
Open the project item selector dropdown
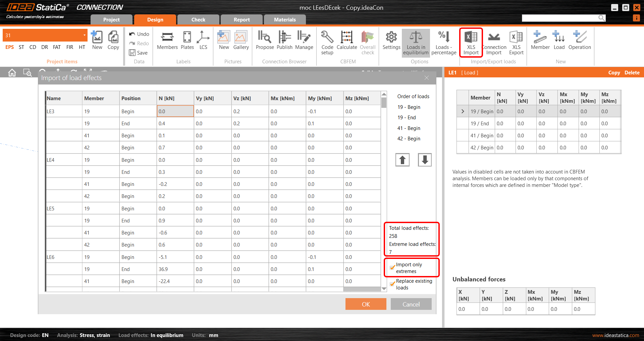pos(84,35)
